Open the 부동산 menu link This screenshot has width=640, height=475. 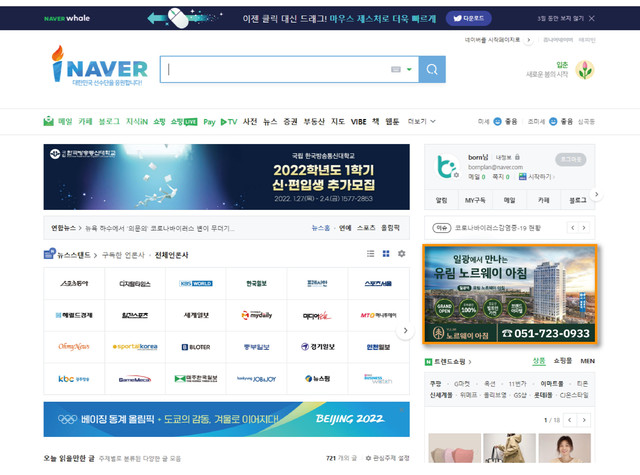[314, 121]
